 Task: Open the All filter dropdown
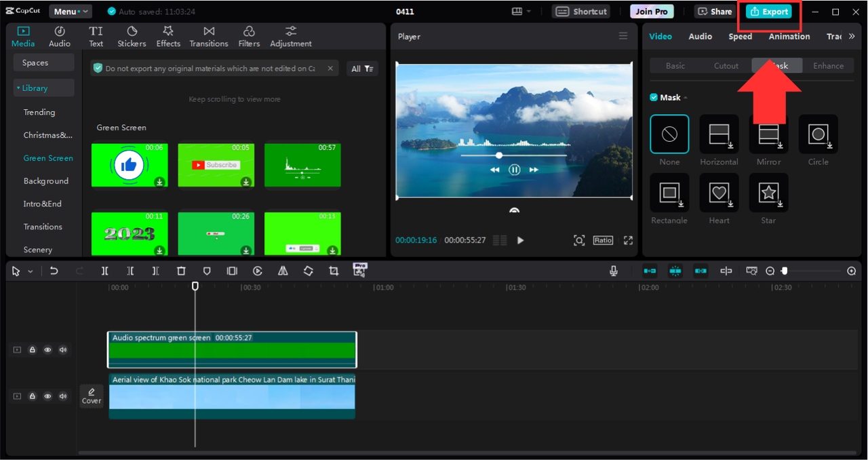(362, 69)
